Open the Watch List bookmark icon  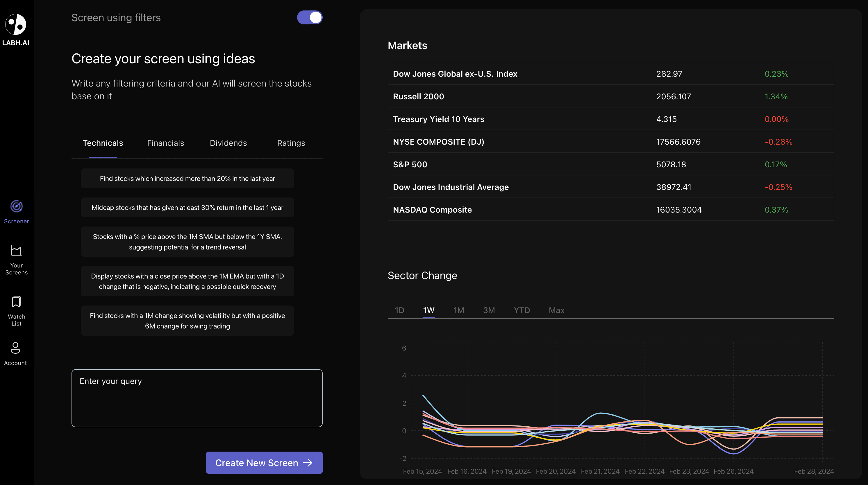pyautogui.click(x=16, y=301)
